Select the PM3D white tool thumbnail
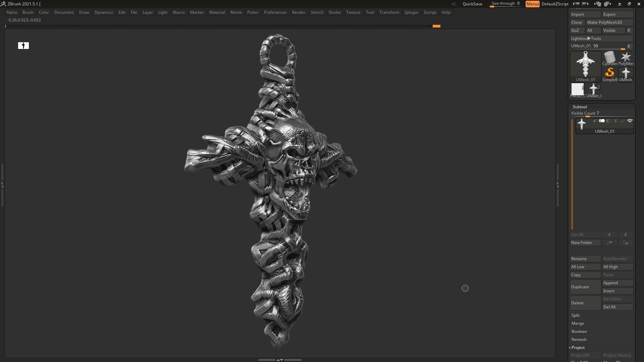The width and height of the screenshot is (644, 362). [x=577, y=90]
